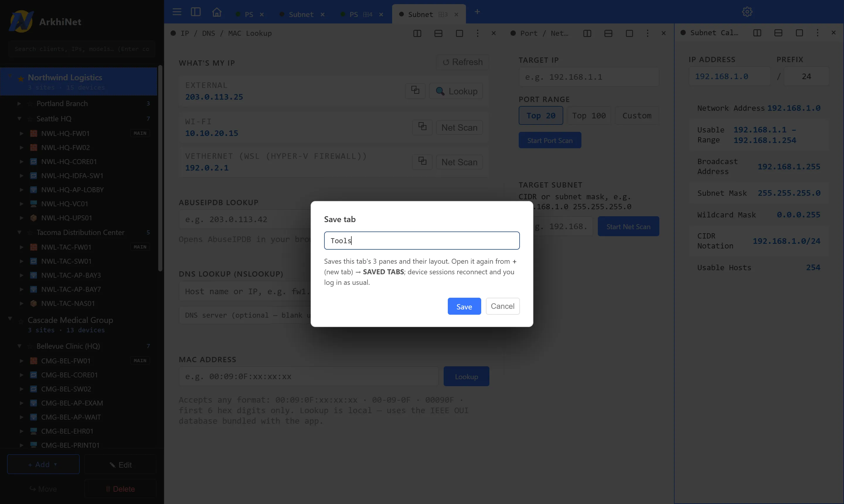This screenshot has height=504, width=844.
Task: Collapse the Seattle HQ site
Action: [x=19, y=119]
